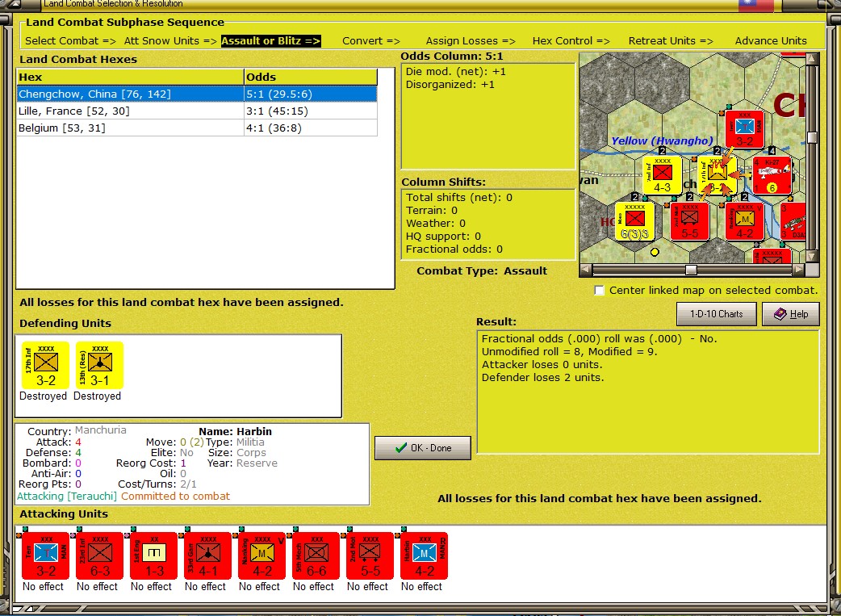
Task: Click the Terr 3-2 counter on map
Action: tap(745, 129)
